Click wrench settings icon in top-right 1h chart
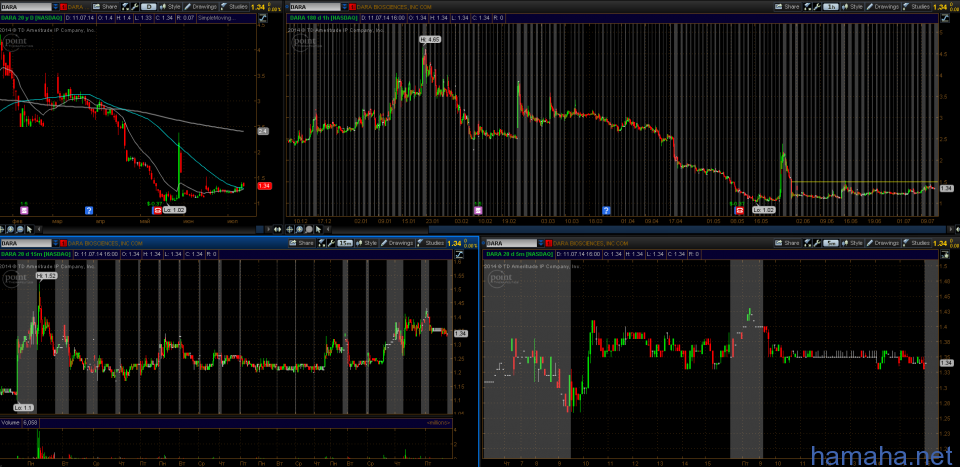The image size is (960, 467). pyautogui.click(x=817, y=7)
